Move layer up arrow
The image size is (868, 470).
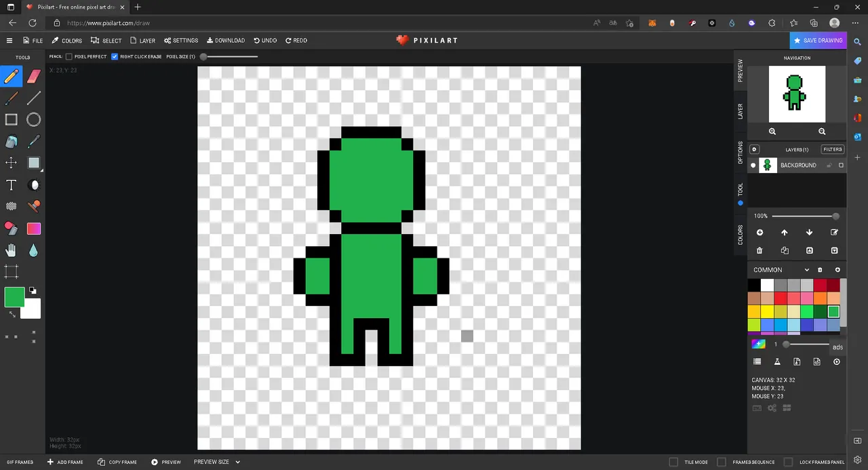(x=785, y=233)
